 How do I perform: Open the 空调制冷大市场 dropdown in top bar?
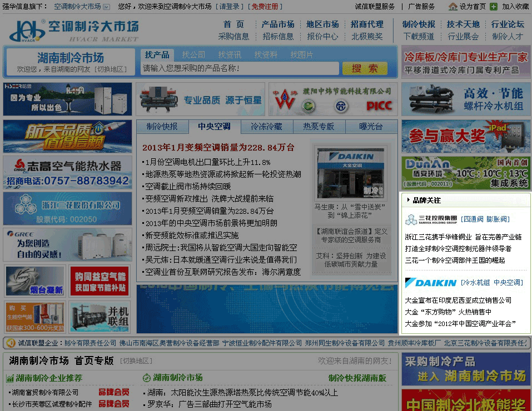106,7
